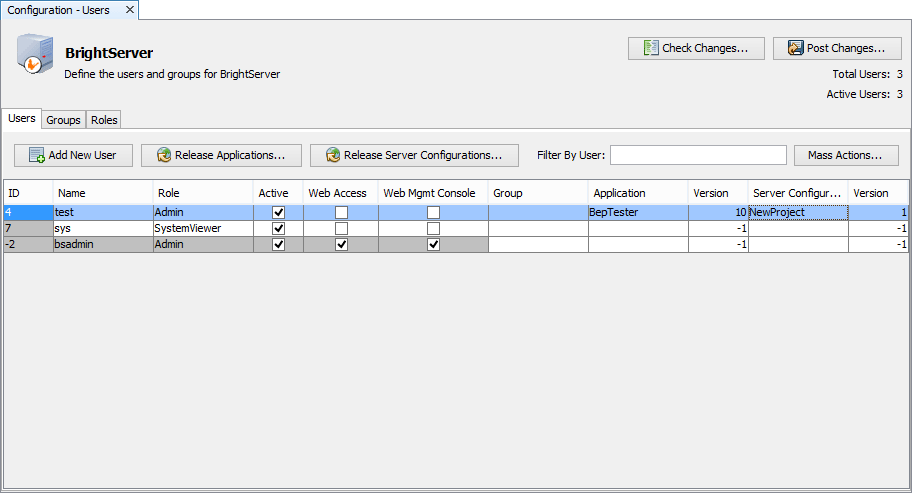
Task: Open the Release Applications dialog
Action: 221,155
